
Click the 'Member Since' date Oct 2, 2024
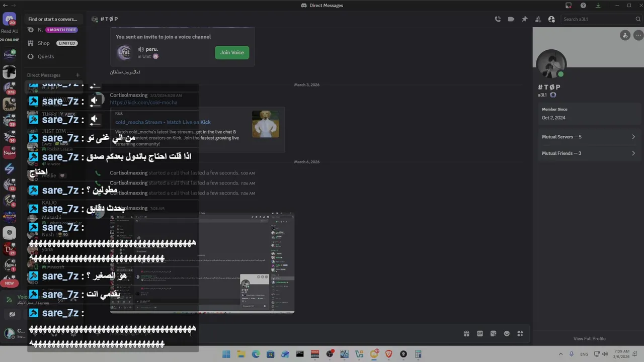tap(553, 118)
